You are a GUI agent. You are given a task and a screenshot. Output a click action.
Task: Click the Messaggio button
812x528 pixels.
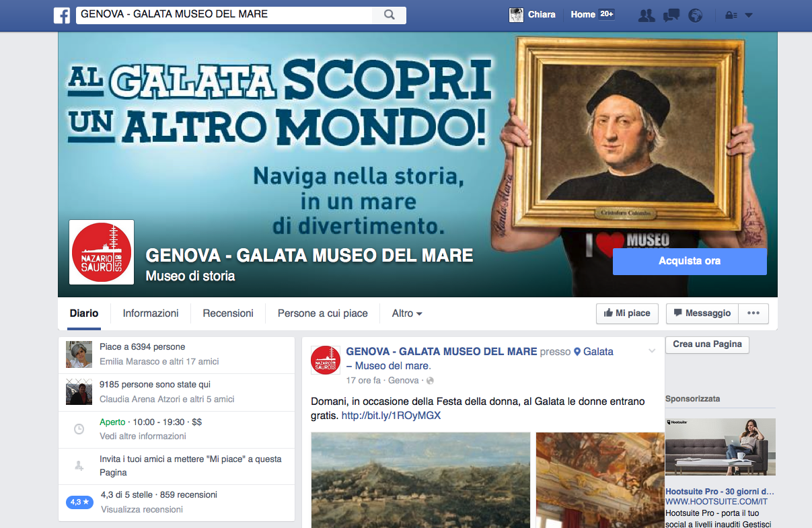point(702,313)
